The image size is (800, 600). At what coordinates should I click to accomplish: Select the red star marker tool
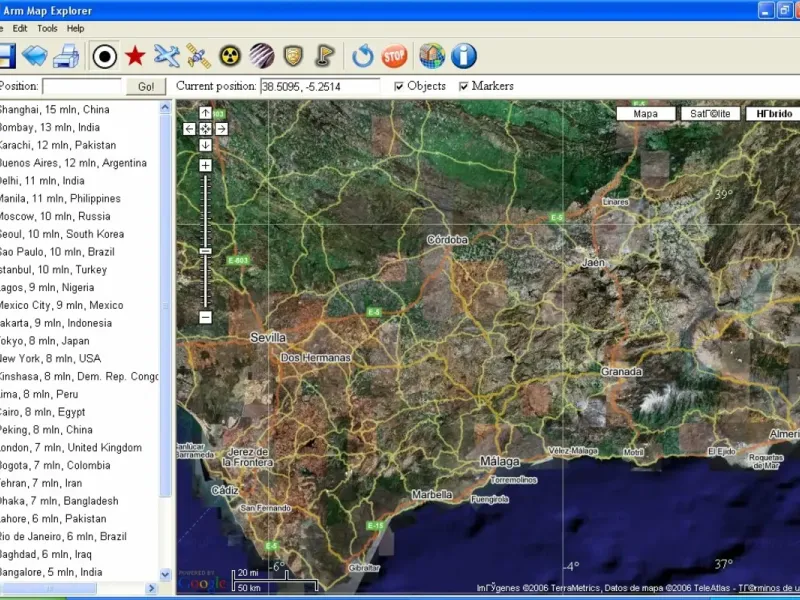pyautogui.click(x=135, y=56)
